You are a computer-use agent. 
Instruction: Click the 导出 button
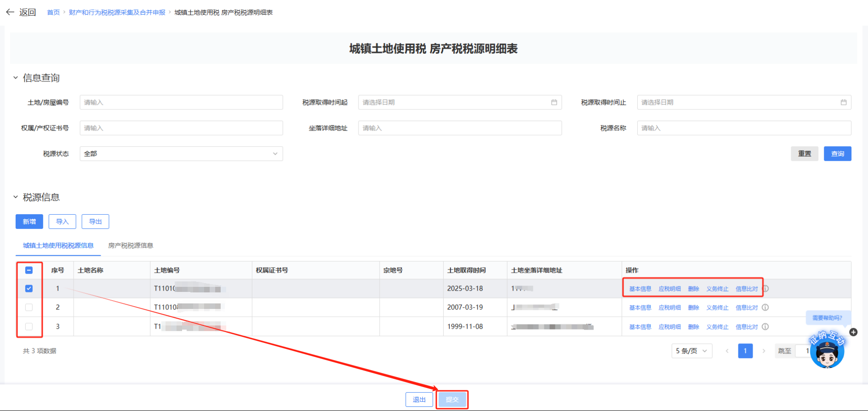(96, 222)
